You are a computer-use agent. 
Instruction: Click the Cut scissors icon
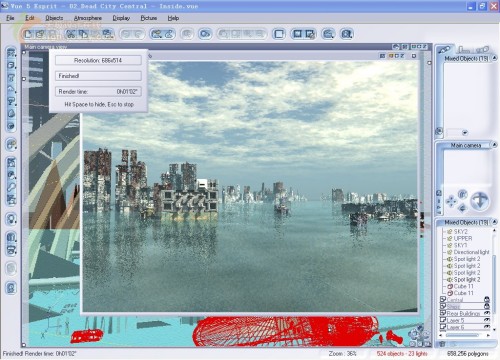pyautogui.click(x=70, y=34)
